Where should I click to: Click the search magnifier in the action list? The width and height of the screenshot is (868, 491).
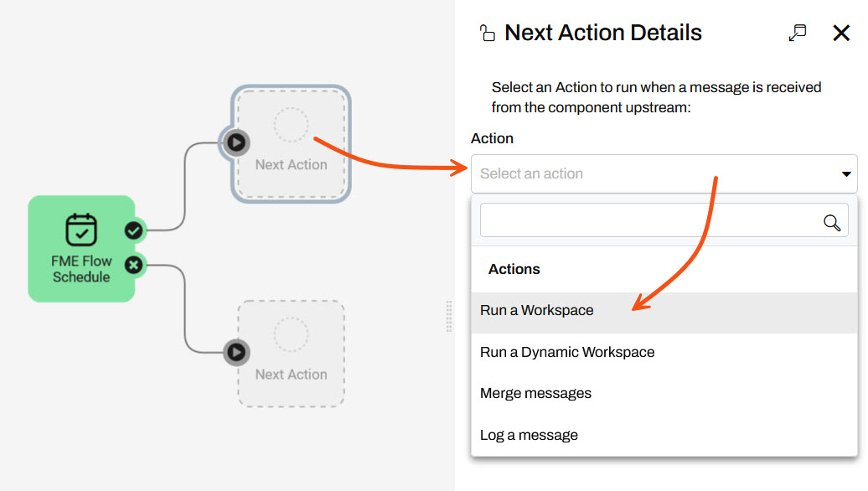coord(831,223)
